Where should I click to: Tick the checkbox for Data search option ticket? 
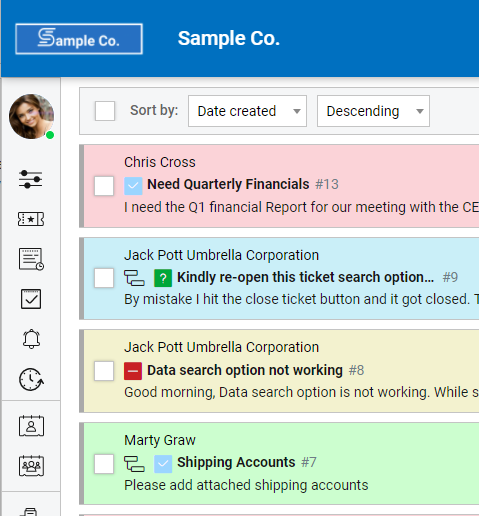pos(104,371)
